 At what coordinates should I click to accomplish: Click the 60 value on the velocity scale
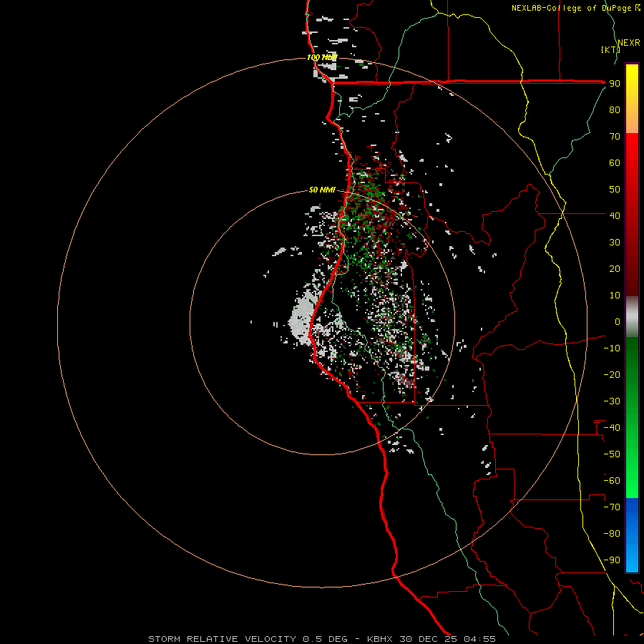pos(615,162)
